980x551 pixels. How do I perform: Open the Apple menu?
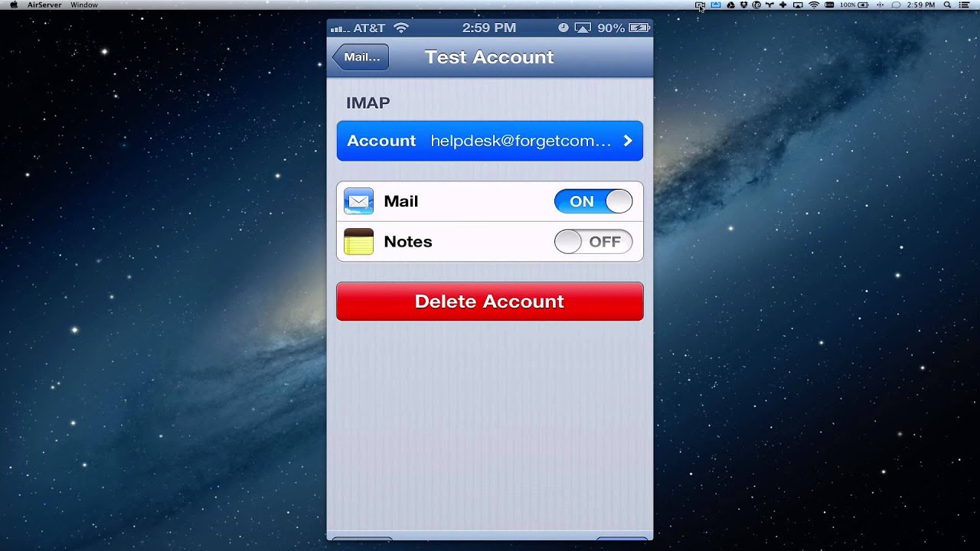[x=13, y=5]
